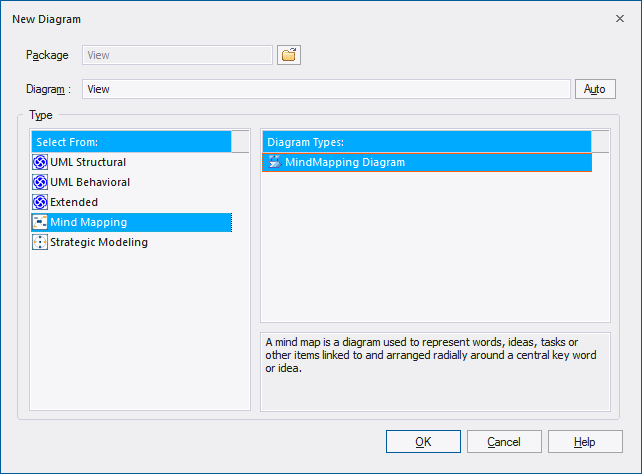
Task: Choose the 'UML Behavioral' text label
Action: pyautogui.click(x=90, y=182)
